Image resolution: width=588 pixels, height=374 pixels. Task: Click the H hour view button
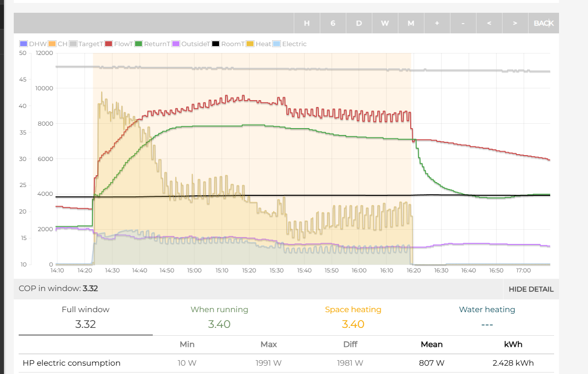coord(307,23)
